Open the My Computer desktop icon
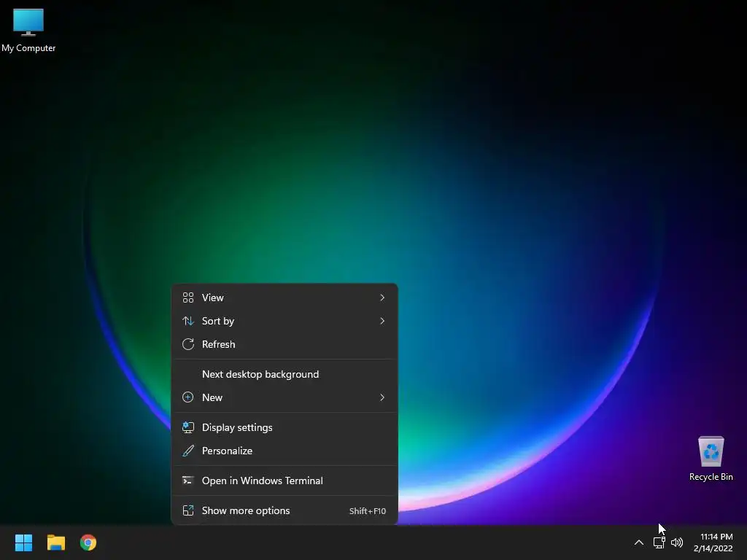The height and width of the screenshot is (560, 747). click(28, 29)
